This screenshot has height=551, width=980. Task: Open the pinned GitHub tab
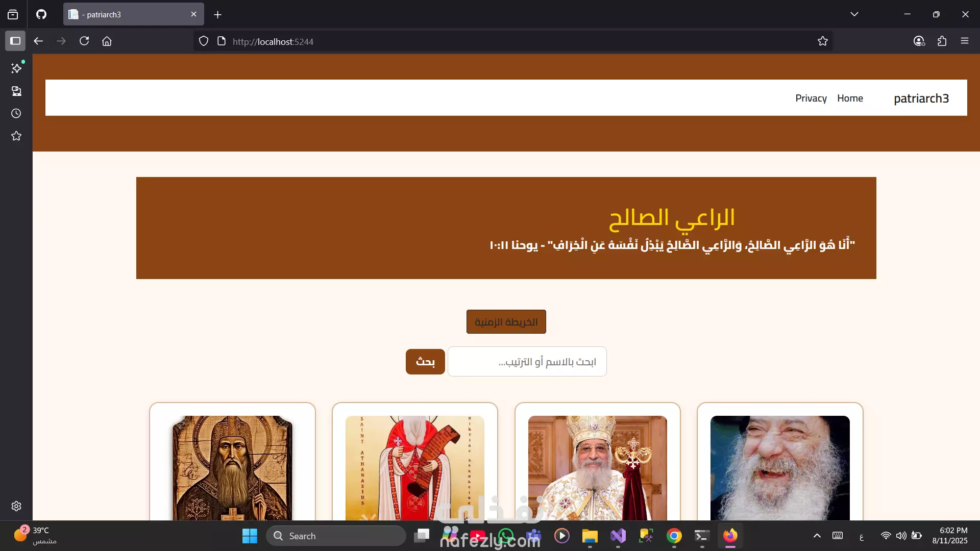point(41,14)
